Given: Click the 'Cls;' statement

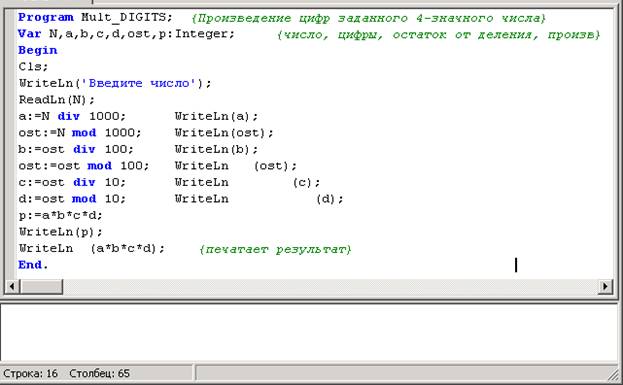Looking at the screenshot, I should click(33, 67).
